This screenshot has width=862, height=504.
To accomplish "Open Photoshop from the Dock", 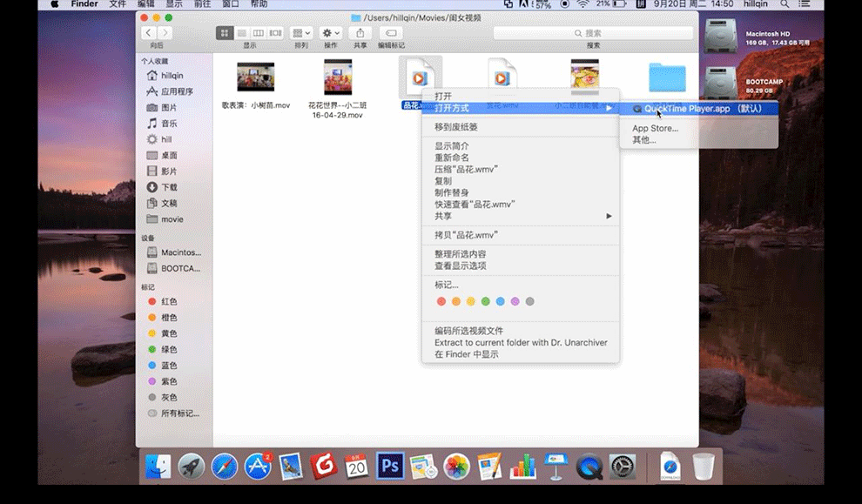I will click(390, 466).
